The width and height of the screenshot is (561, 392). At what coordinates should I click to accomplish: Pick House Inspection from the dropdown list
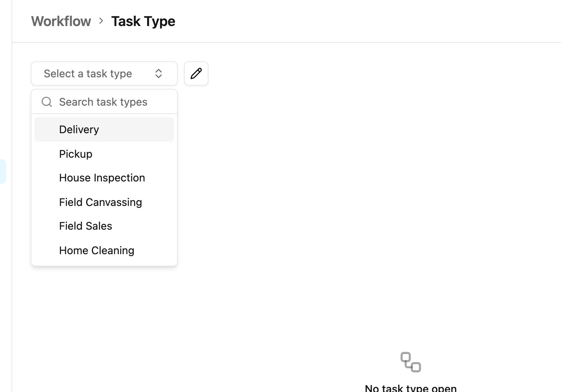(104, 178)
